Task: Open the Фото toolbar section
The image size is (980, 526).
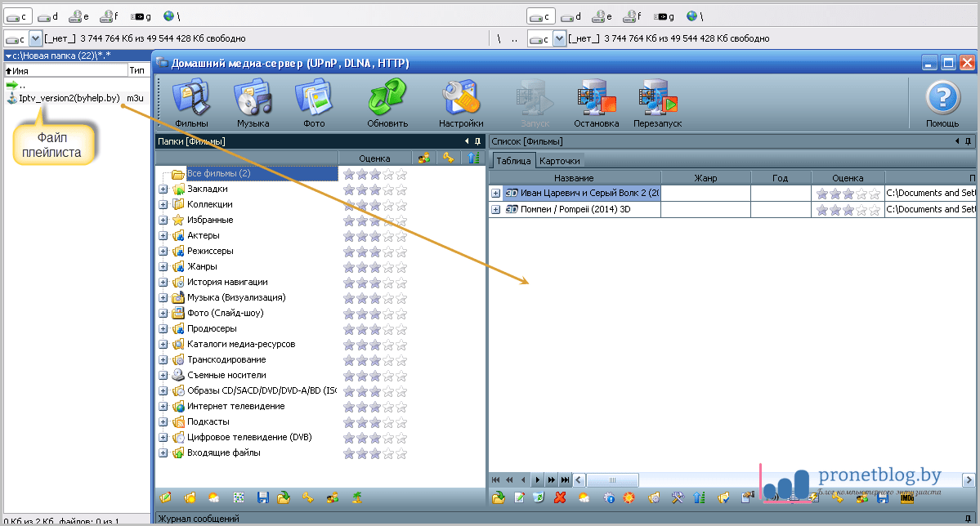Action: (313, 103)
